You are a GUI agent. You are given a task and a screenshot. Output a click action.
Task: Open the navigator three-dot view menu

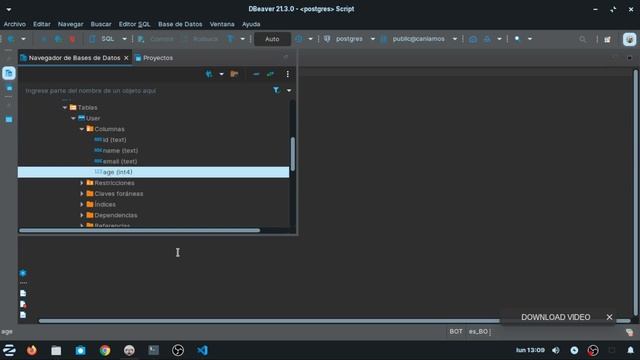[288, 74]
